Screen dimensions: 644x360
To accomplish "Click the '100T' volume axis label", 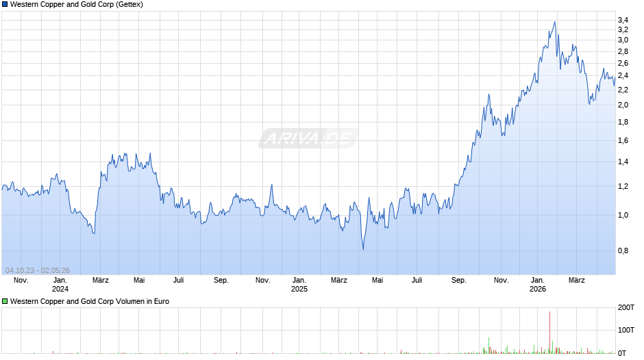I will pyautogui.click(x=626, y=331).
